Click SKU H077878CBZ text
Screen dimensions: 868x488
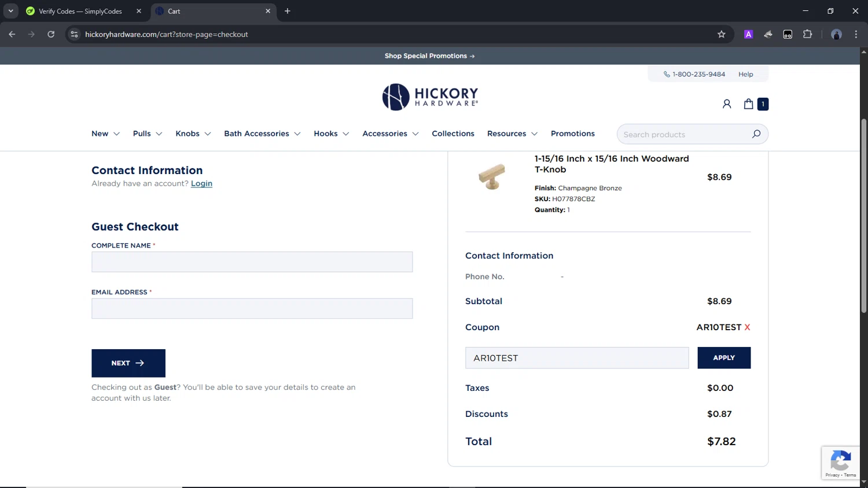click(x=565, y=199)
